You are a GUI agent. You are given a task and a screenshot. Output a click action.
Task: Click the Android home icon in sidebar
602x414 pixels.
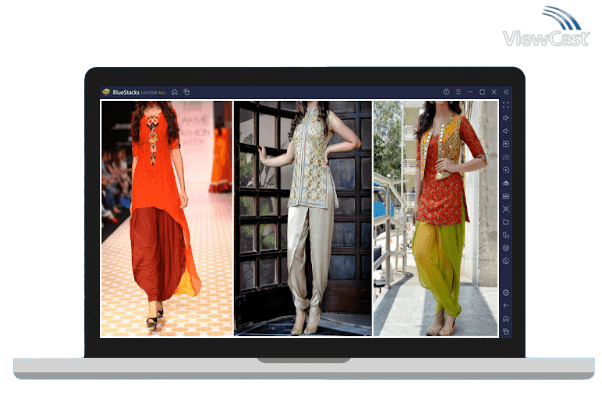click(x=506, y=319)
